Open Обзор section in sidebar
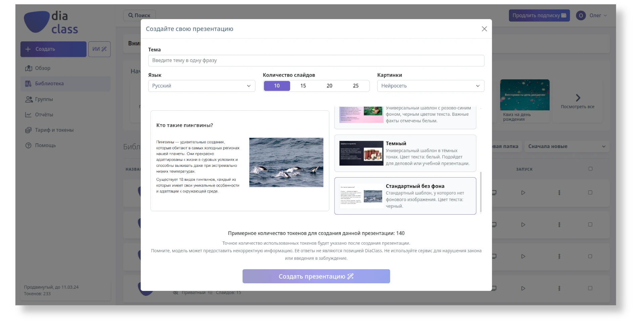Image resolution: width=644 pixels, height=323 pixels. coord(42,68)
